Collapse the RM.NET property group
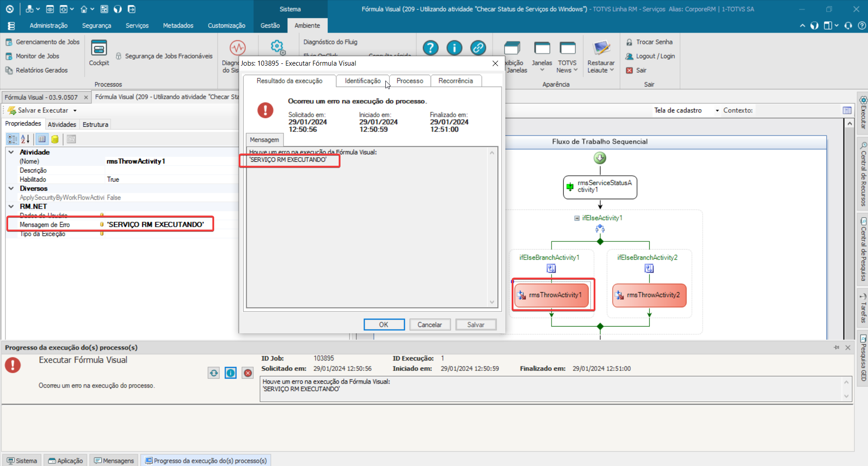Viewport: 868px width, 466px height. tap(11, 207)
